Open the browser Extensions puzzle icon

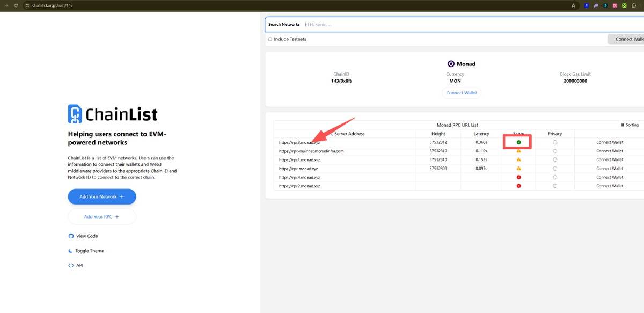coord(633,5)
